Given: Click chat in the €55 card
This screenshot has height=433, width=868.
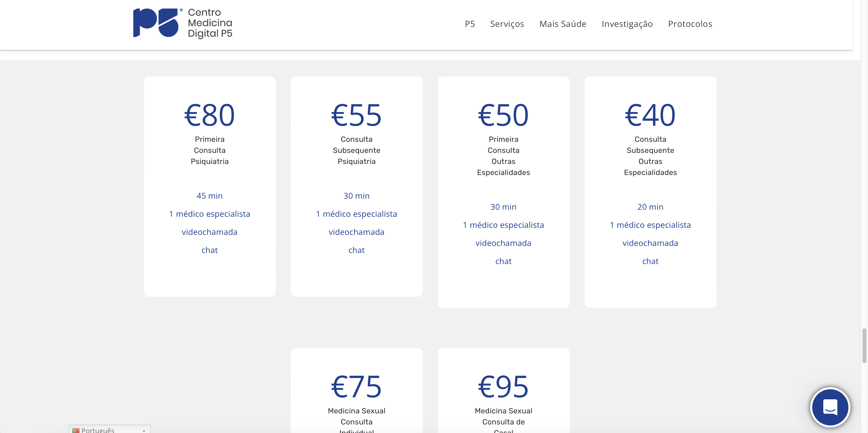Looking at the screenshot, I should [x=356, y=250].
